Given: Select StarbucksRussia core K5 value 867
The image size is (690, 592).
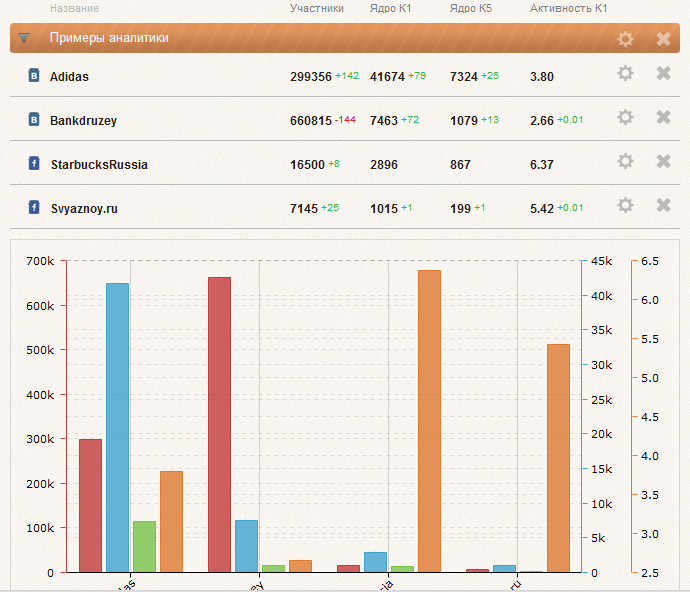Looking at the screenshot, I should pyautogui.click(x=460, y=165).
